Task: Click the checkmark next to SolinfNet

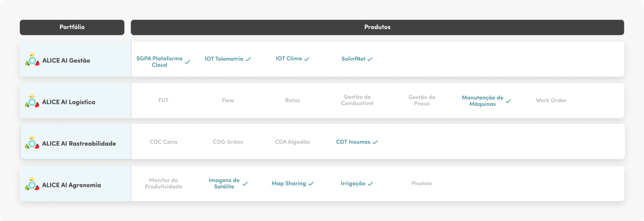Action: pos(370,59)
